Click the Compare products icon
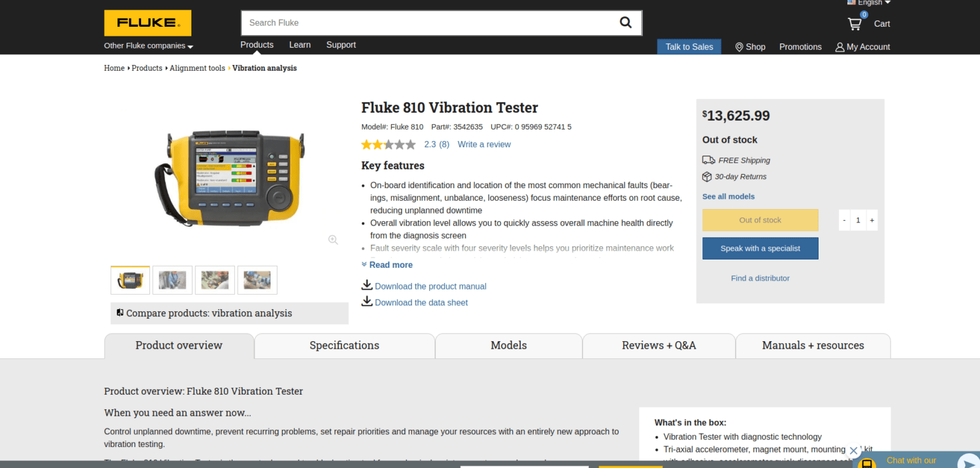The width and height of the screenshot is (980, 468). 120,312
